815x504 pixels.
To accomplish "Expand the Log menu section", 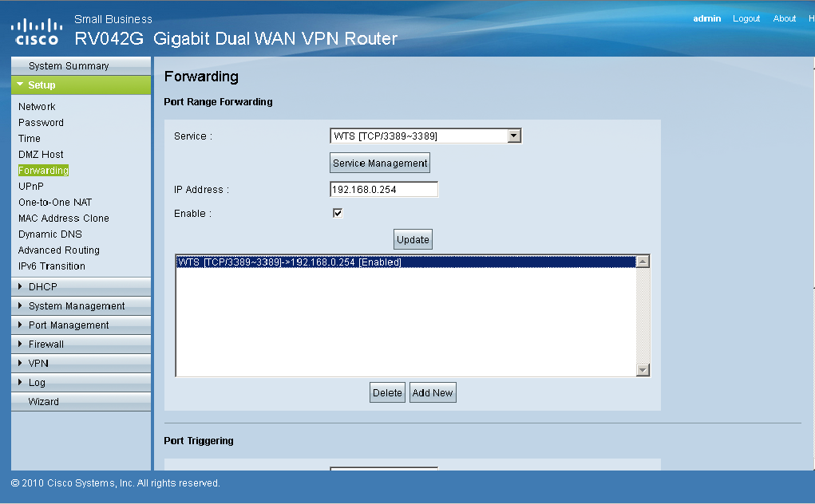I will pos(81,383).
